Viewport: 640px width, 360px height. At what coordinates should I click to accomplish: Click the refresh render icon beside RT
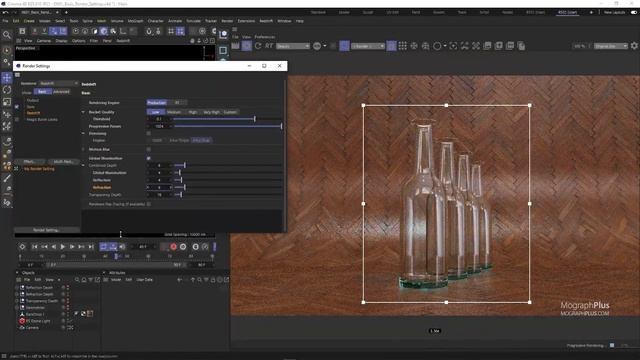point(258,46)
